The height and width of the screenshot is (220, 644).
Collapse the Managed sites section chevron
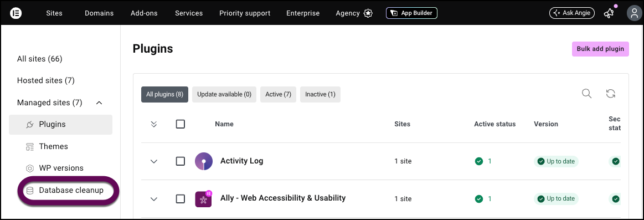pos(99,103)
